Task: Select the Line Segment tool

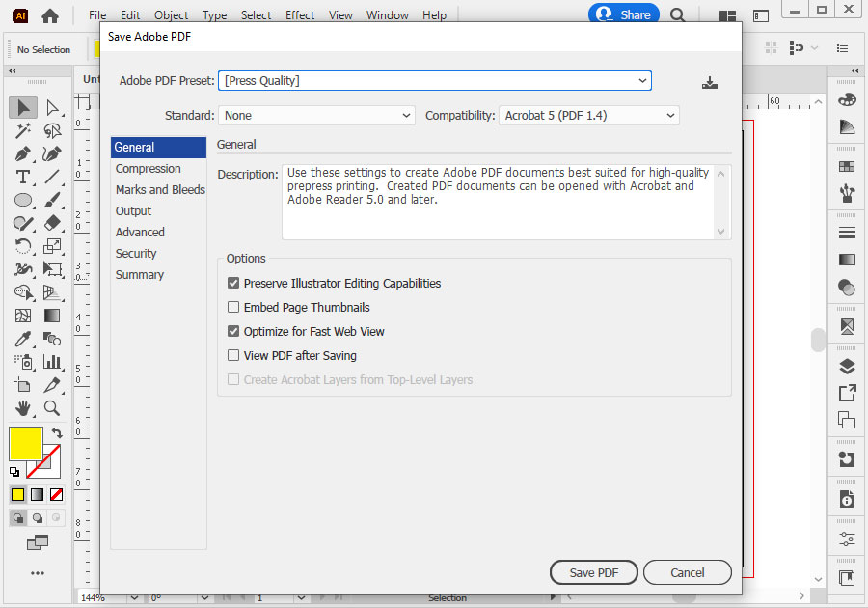Action: (x=52, y=177)
